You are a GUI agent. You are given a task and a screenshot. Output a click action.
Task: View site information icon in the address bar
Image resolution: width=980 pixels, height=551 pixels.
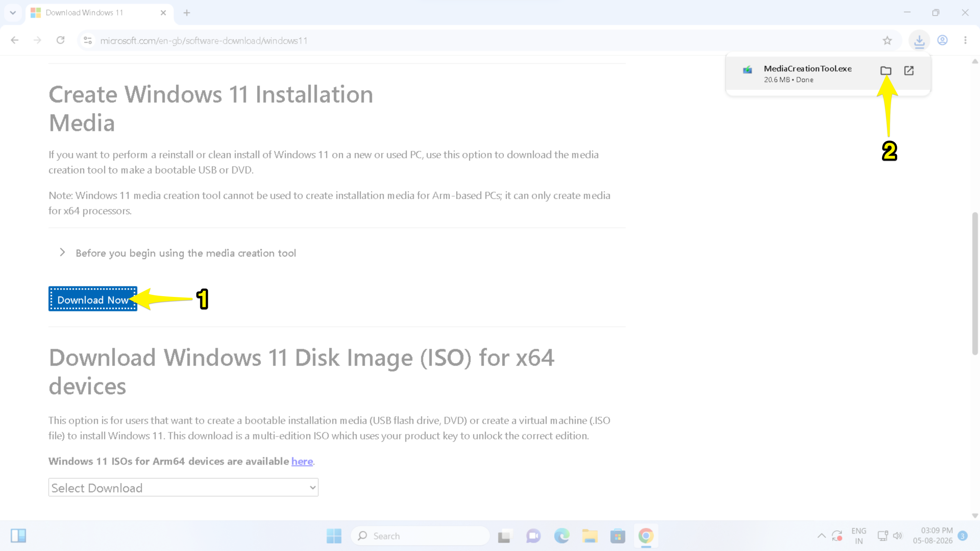pyautogui.click(x=88, y=41)
